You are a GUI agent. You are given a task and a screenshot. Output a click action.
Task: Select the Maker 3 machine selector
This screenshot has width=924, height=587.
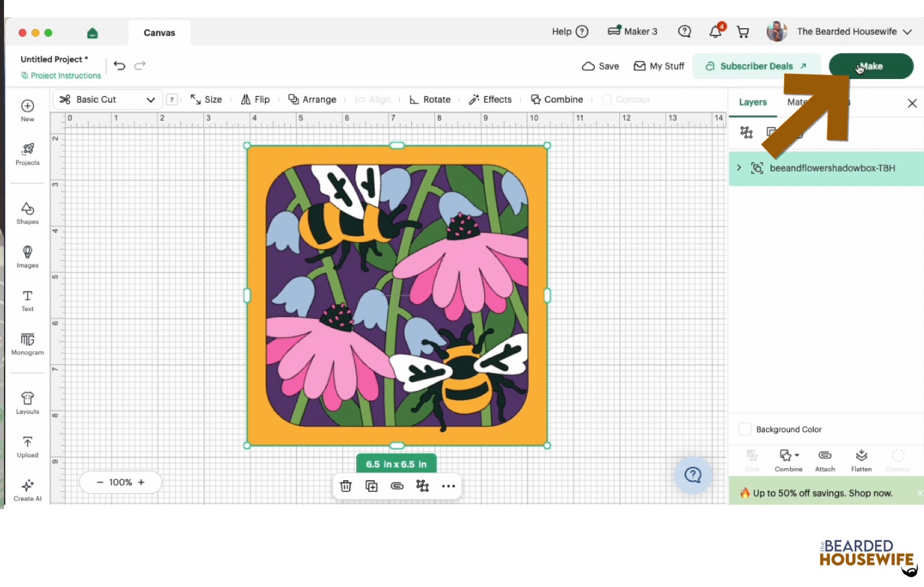click(x=632, y=32)
